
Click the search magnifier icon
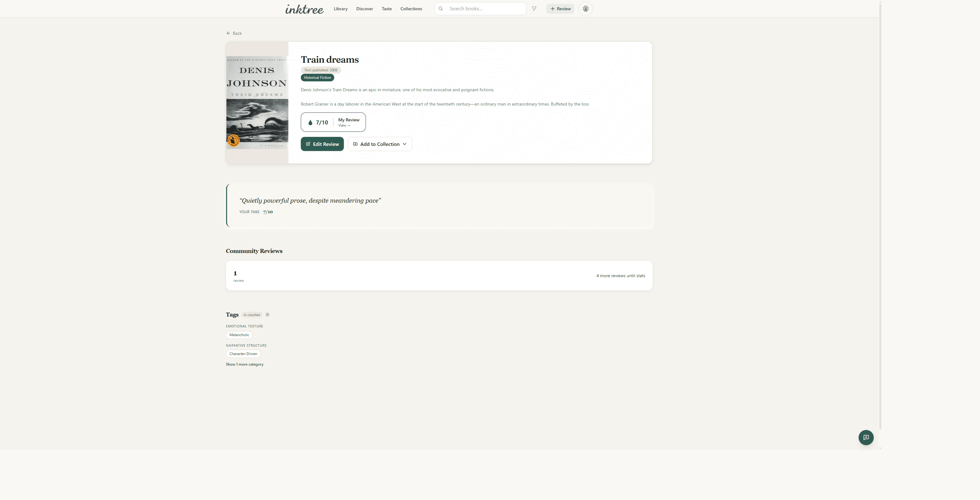[x=441, y=8]
